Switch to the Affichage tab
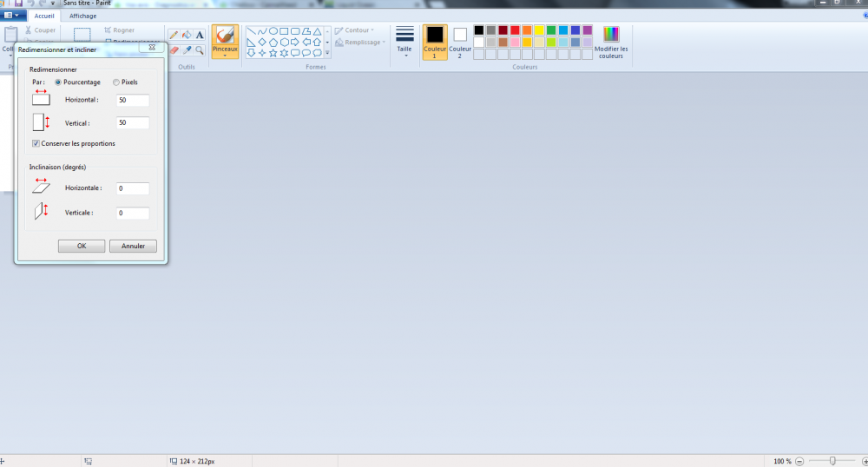This screenshot has height=467, width=868. [83, 16]
